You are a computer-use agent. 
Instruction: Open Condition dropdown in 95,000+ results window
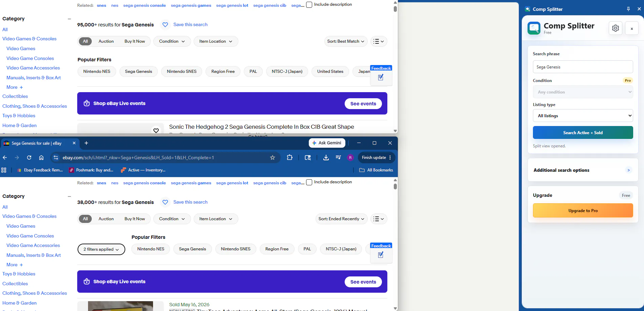(172, 41)
